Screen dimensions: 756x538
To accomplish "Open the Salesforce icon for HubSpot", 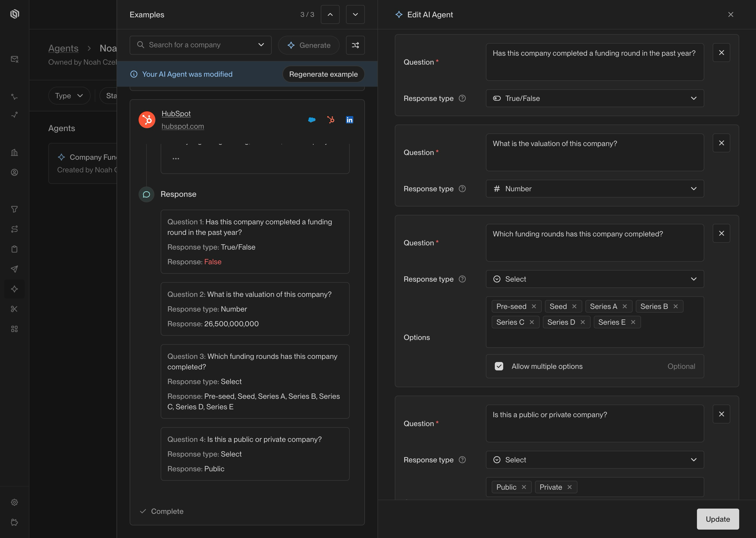I will pos(312,120).
